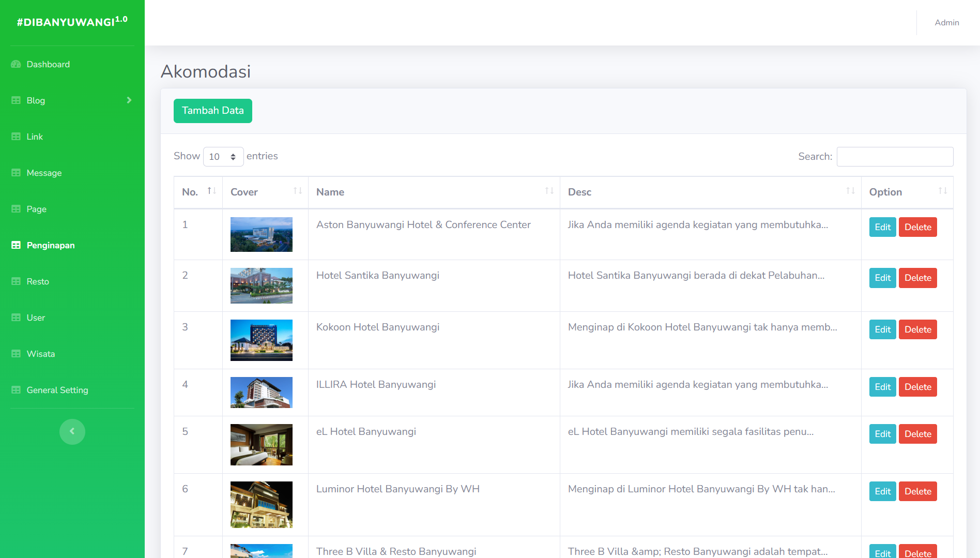Select the Penginapan menu item
This screenshot has width=980, height=558.
pyautogui.click(x=72, y=245)
